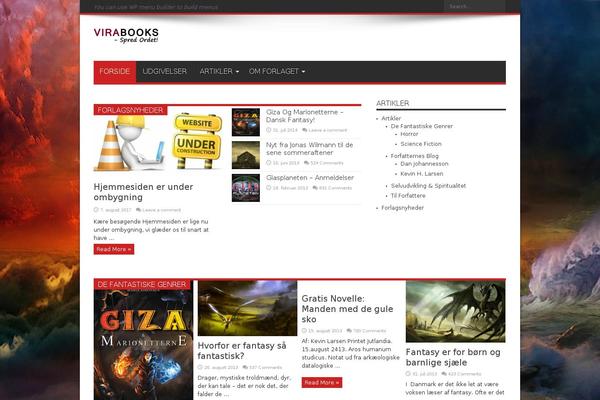The width and height of the screenshot is (600, 400).
Task: Open Forfatternes Blog sidebar link
Action: pos(414,156)
